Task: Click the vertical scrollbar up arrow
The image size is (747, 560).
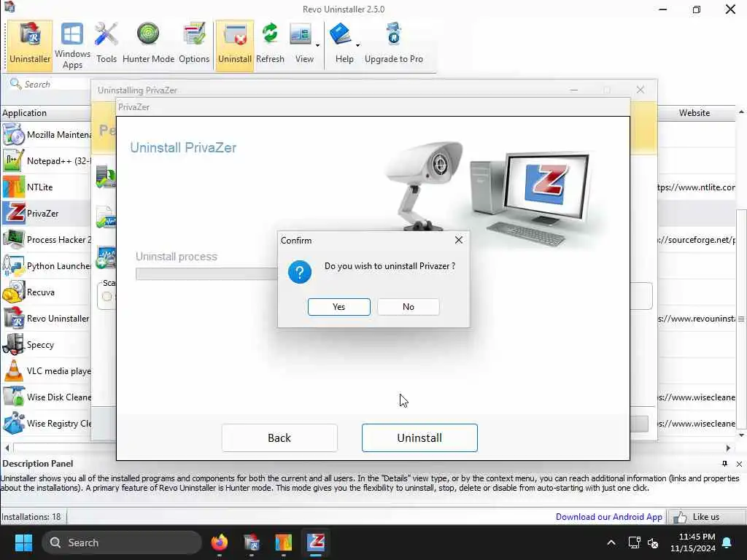Action: click(x=741, y=112)
